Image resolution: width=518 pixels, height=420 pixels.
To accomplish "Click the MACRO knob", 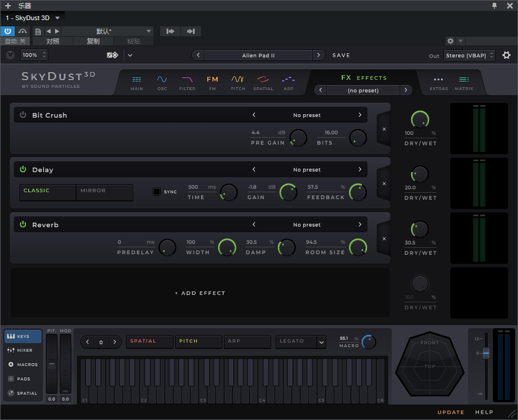I will point(368,342).
